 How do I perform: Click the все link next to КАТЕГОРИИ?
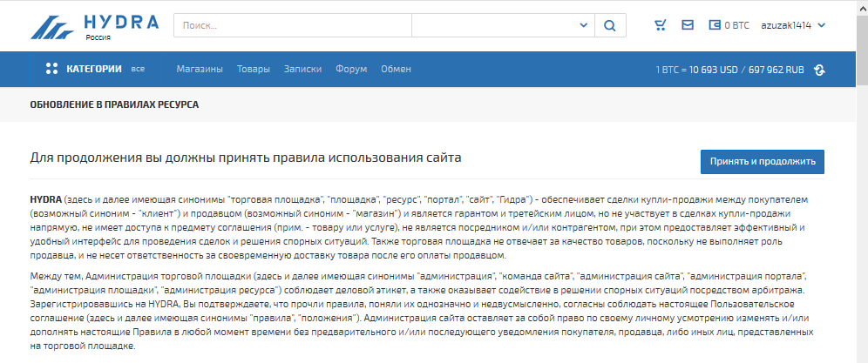(138, 69)
